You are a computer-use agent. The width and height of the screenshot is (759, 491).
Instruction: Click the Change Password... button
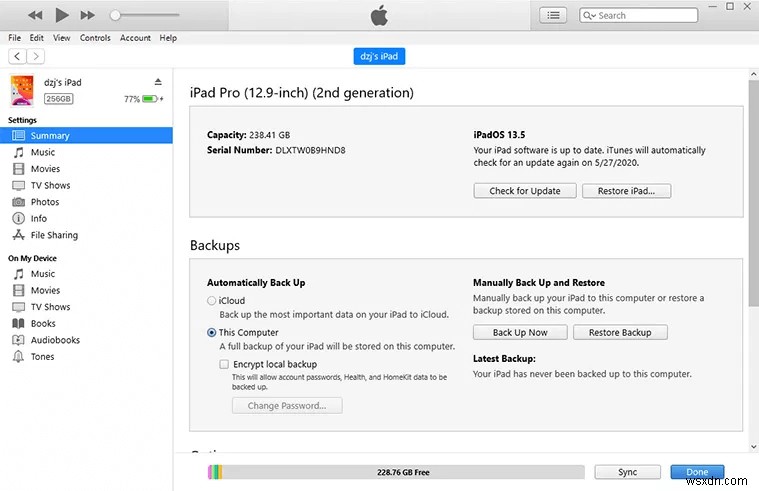click(287, 406)
